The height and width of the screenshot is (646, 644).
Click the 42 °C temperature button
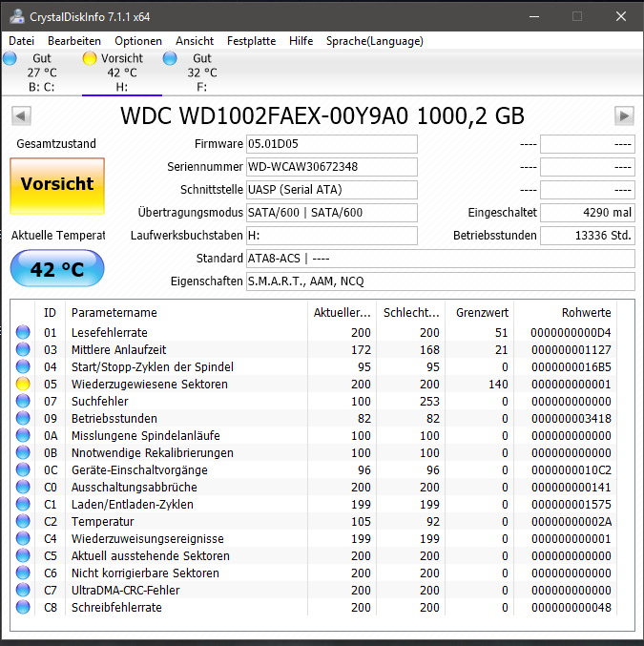point(57,269)
